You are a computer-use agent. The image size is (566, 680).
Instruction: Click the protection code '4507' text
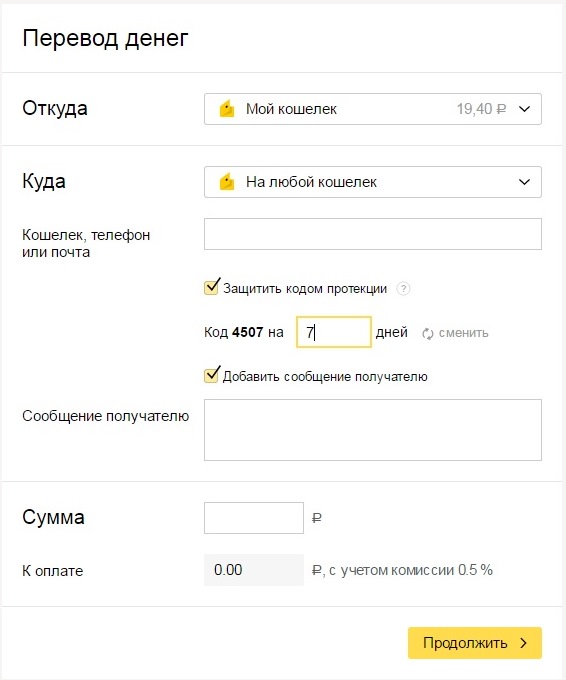tap(248, 333)
